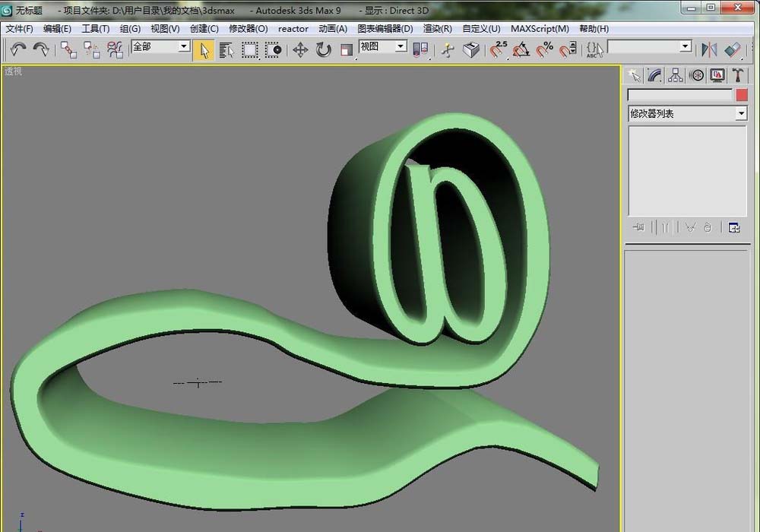Open the 视图 reference coordinate dropdown
Screen dimensions: 760x532
pos(401,46)
